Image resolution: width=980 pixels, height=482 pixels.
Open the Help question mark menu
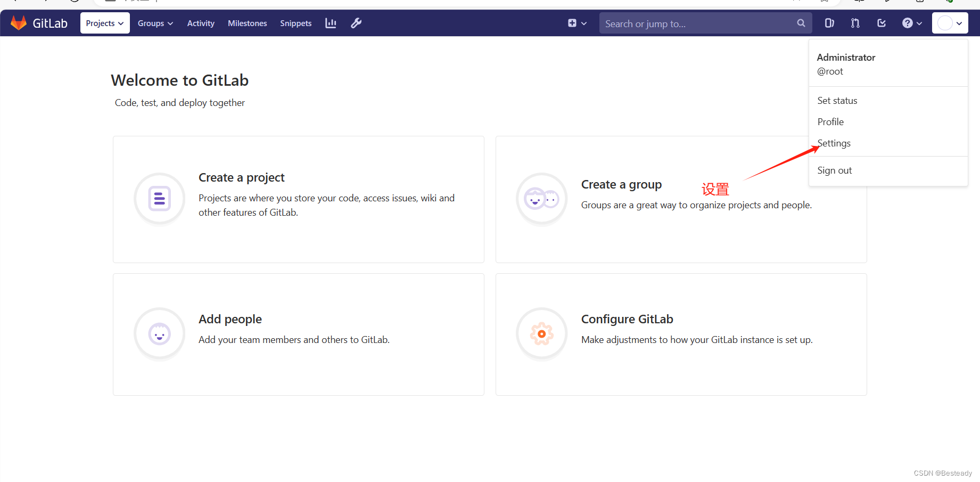point(912,23)
